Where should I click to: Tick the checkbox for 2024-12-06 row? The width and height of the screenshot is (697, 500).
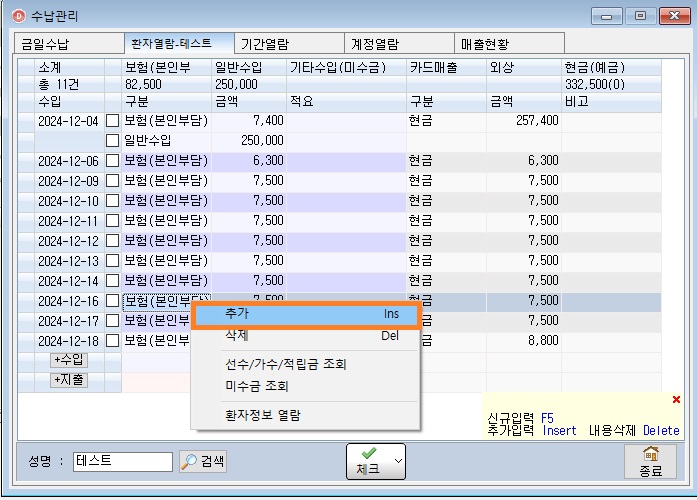tap(113, 160)
